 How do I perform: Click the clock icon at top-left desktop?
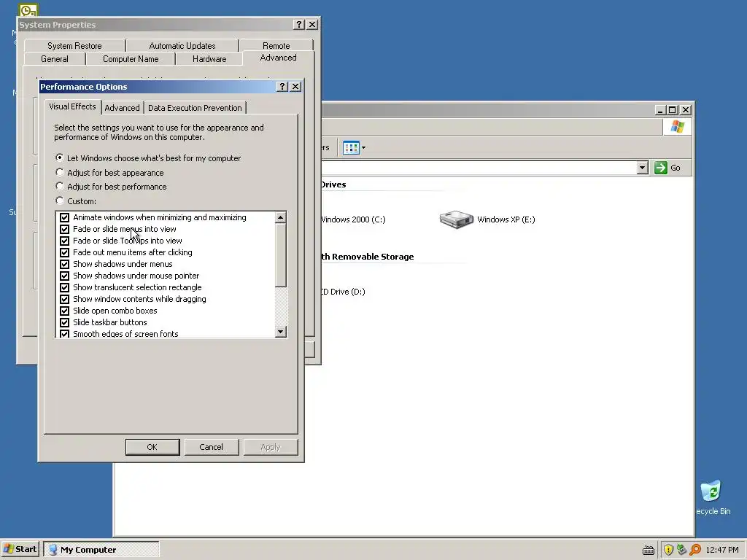(28, 9)
